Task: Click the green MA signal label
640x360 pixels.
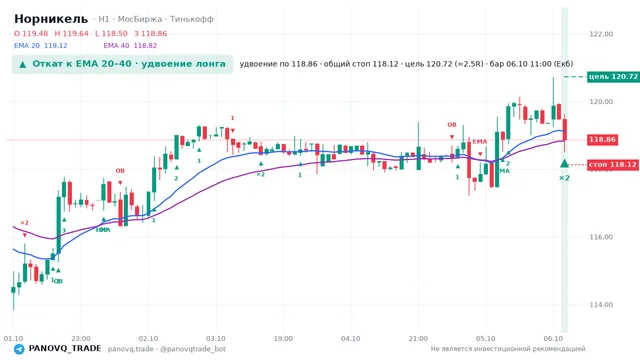Action: 504,171
